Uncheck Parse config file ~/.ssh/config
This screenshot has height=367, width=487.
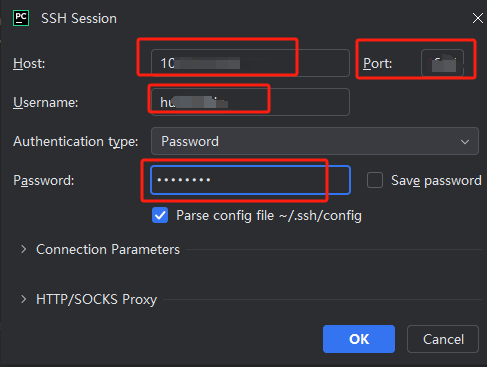pos(160,215)
